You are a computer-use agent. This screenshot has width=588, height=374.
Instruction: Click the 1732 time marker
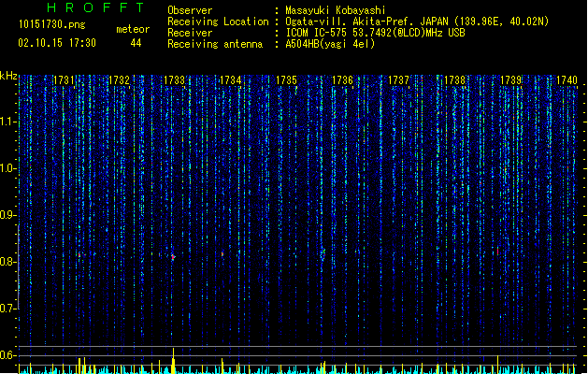(x=119, y=80)
